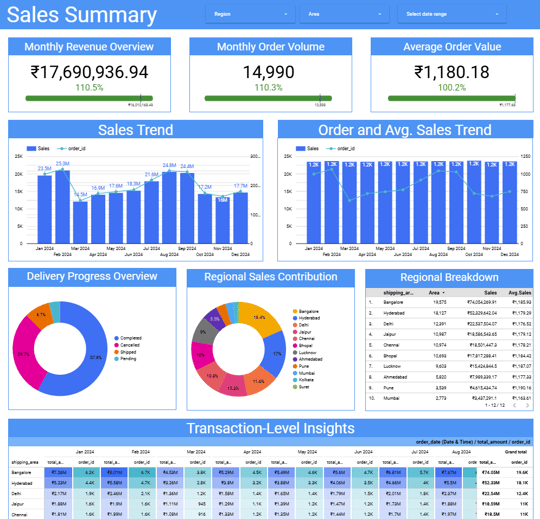540x519 pixels.
Task: Click the Grand total header in pivot table
Action: 516,452
